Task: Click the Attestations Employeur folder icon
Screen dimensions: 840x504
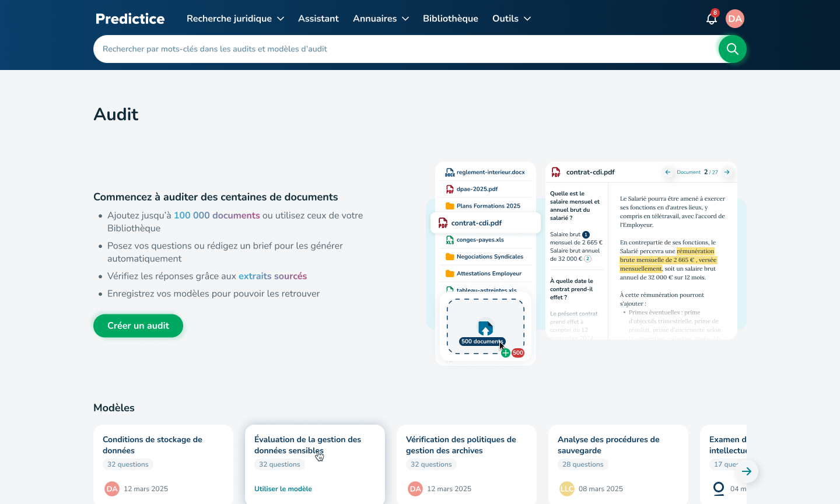Action: click(450, 274)
